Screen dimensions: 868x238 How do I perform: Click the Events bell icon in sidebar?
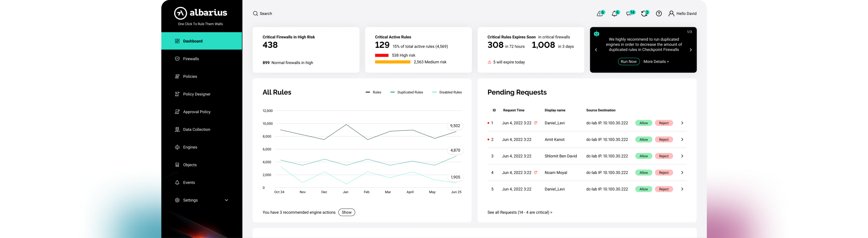[x=177, y=182]
